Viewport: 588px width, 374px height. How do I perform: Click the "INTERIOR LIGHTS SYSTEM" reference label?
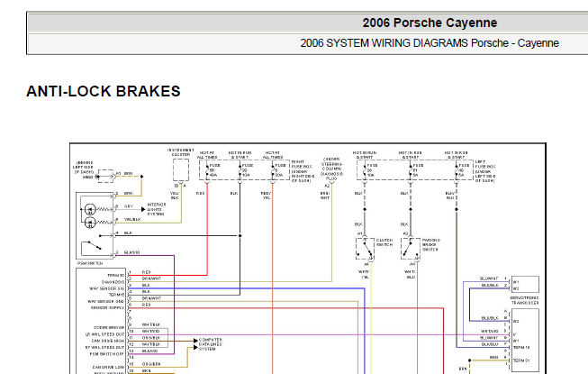pos(157,209)
